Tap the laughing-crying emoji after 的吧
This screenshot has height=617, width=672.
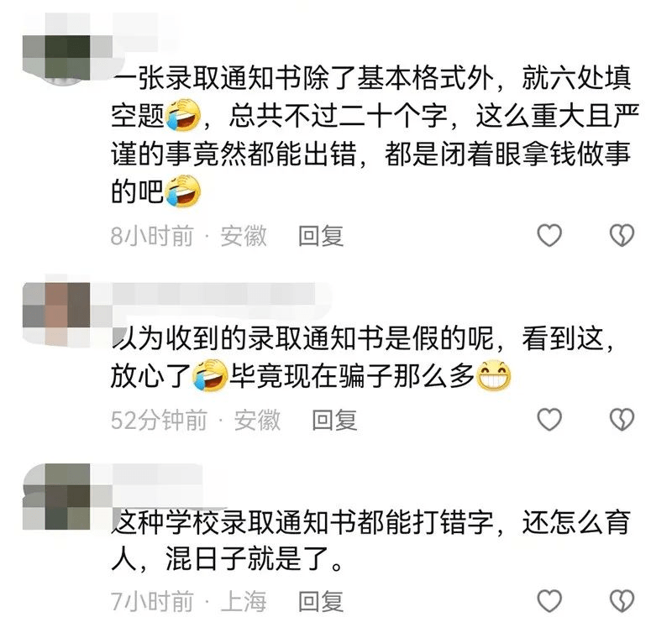[183, 191]
